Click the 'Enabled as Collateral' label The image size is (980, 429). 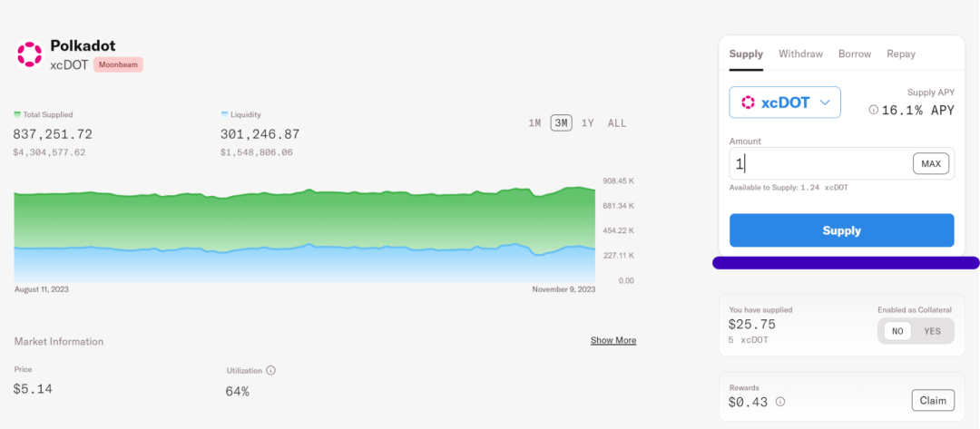[x=915, y=309]
